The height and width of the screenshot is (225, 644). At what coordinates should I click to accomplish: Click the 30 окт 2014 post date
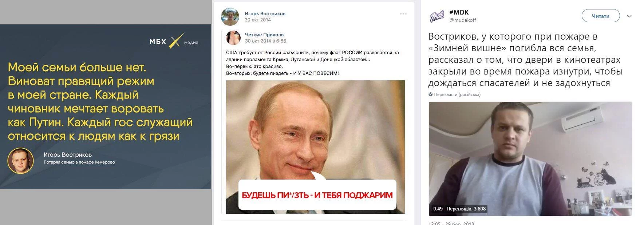tap(257, 20)
